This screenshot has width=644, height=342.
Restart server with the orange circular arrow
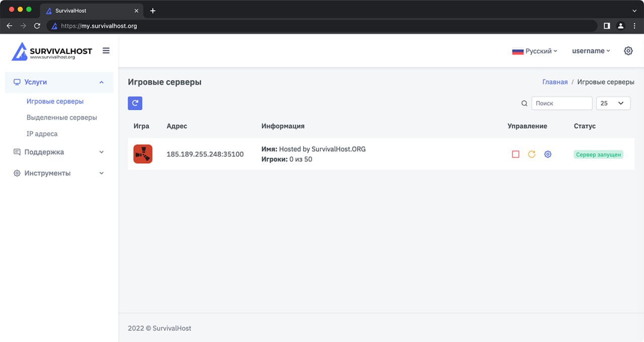pyautogui.click(x=531, y=154)
